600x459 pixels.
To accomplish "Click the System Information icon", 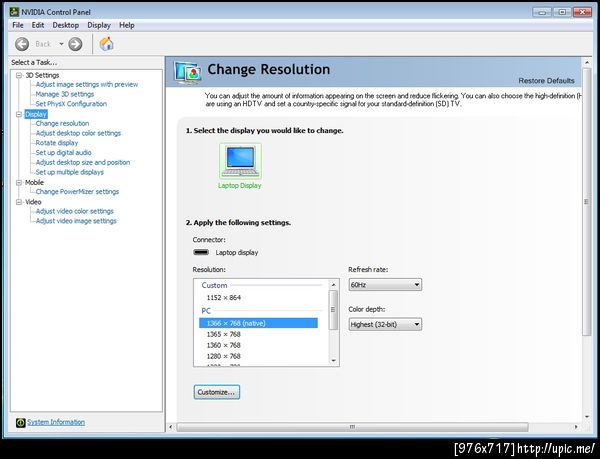I will 20,422.
